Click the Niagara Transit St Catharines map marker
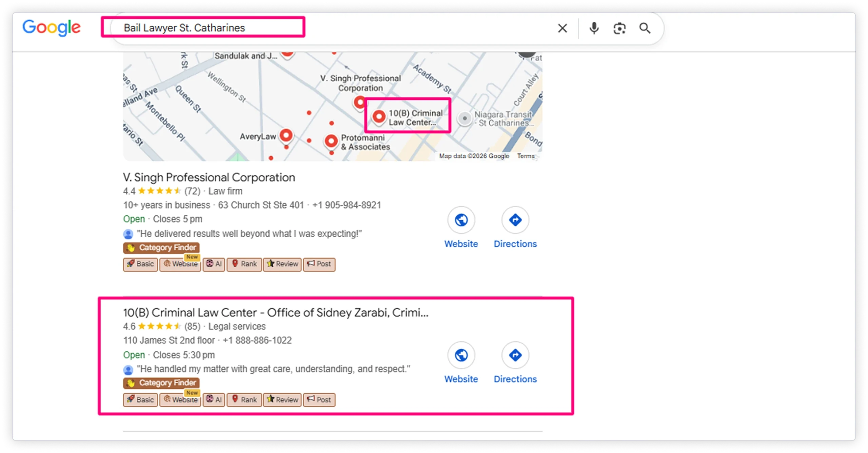The height and width of the screenshot is (453, 868). pos(465,118)
